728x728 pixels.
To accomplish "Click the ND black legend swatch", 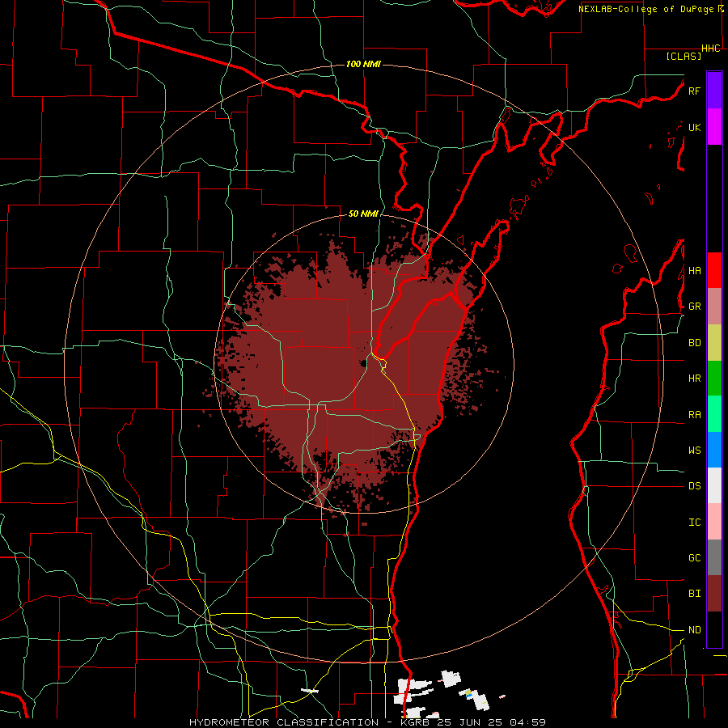I will pos(714,629).
